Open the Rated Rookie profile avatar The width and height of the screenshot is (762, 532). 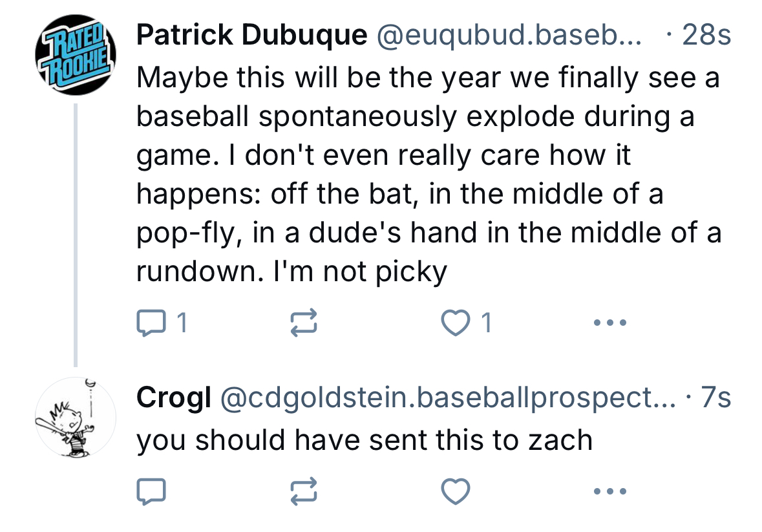pyautogui.click(x=76, y=54)
